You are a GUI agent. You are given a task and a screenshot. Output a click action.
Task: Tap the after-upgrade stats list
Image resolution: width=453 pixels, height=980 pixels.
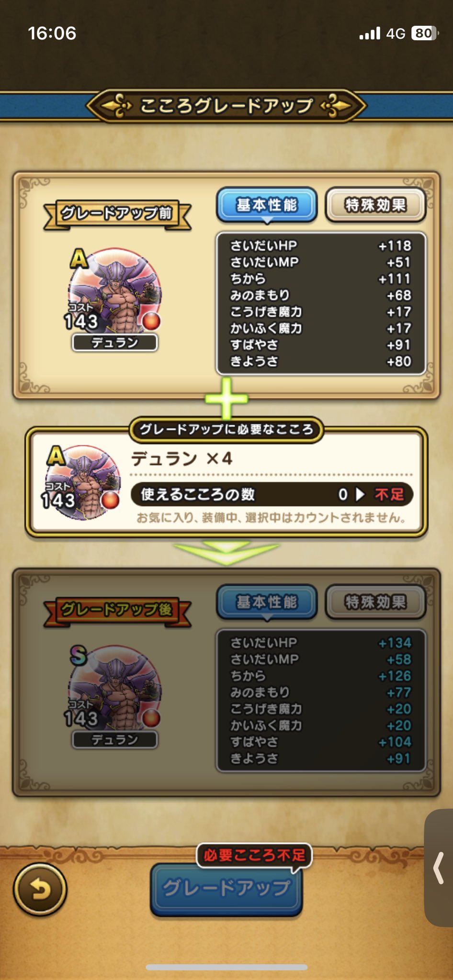pyautogui.click(x=321, y=701)
